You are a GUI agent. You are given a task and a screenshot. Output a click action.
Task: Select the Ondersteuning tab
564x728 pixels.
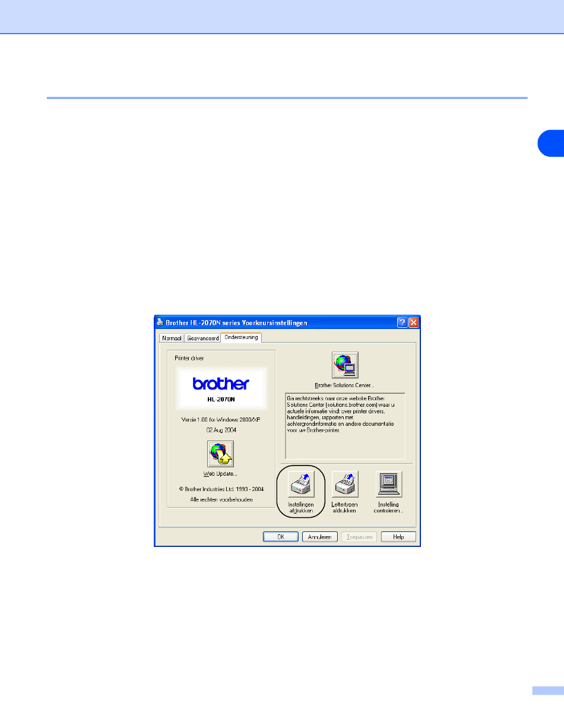(242, 337)
